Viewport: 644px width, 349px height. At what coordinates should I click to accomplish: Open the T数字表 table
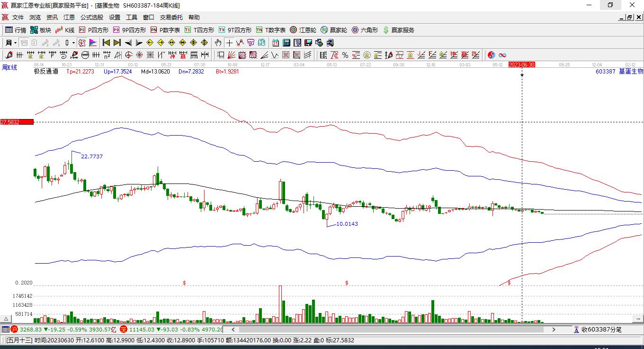[271, 30]
